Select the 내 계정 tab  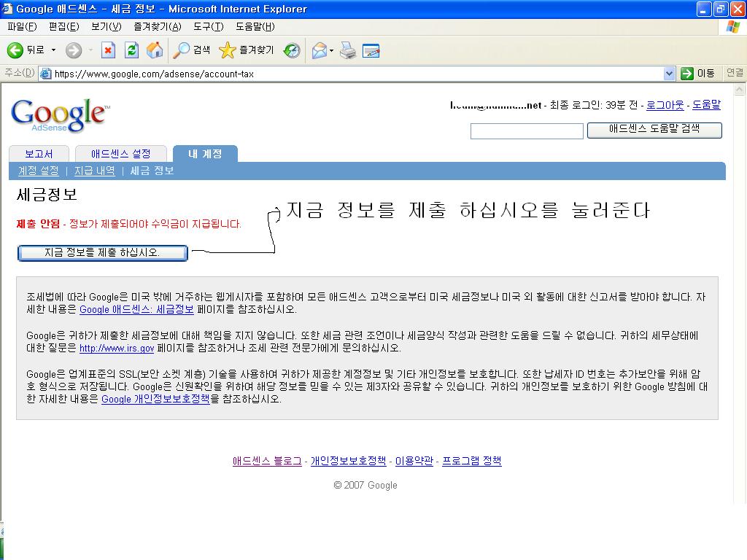[x=205, y=154]
